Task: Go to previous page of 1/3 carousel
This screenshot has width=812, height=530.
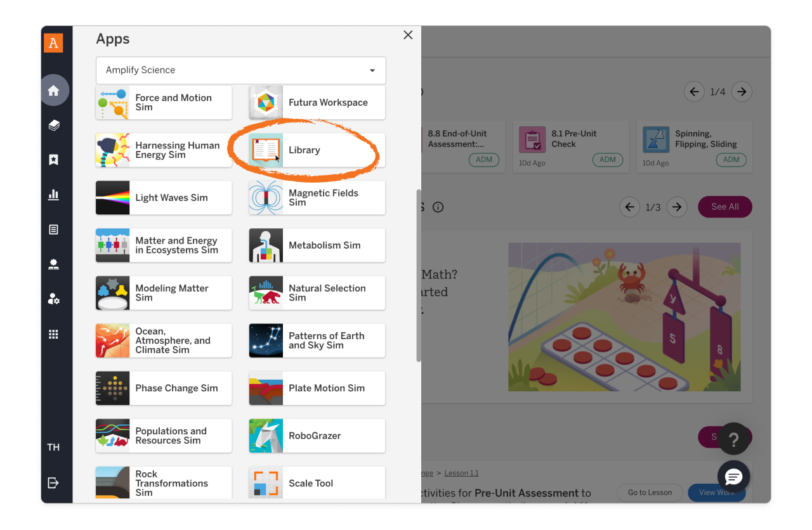Action: 629,207
